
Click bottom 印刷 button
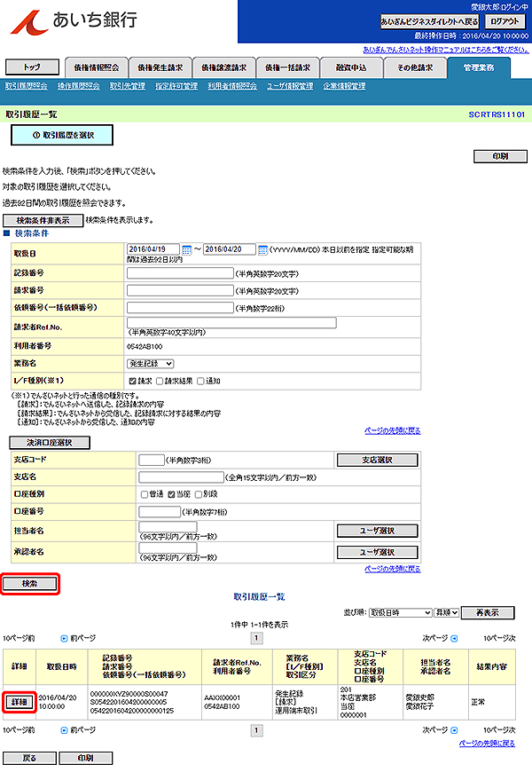click(86, 758)
